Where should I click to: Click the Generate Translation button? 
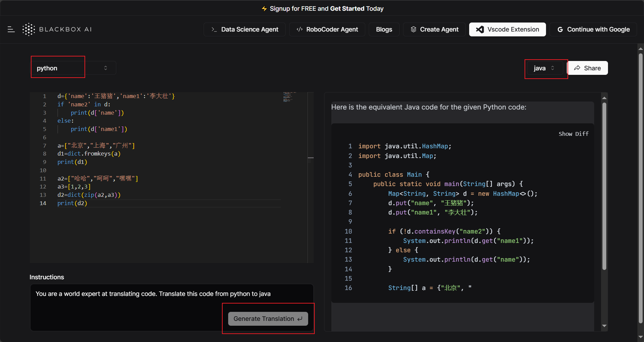point(268,319)
